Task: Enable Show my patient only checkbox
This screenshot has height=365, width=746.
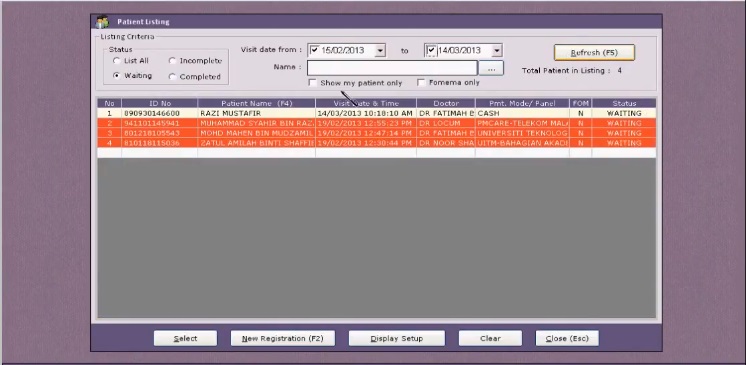Action: tap(313, 83)
